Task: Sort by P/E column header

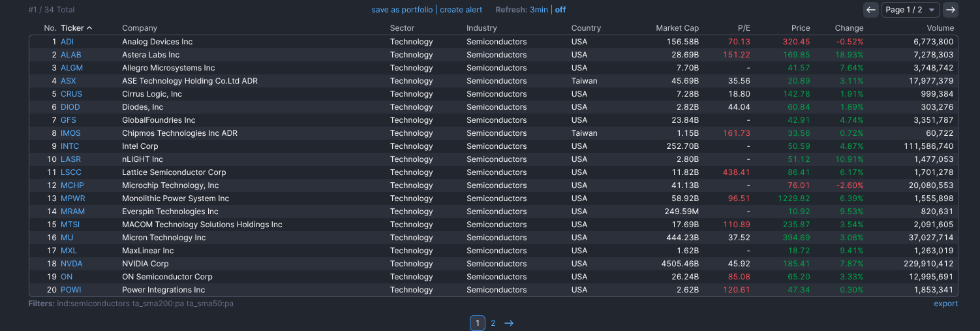Action: coord(744,28)
